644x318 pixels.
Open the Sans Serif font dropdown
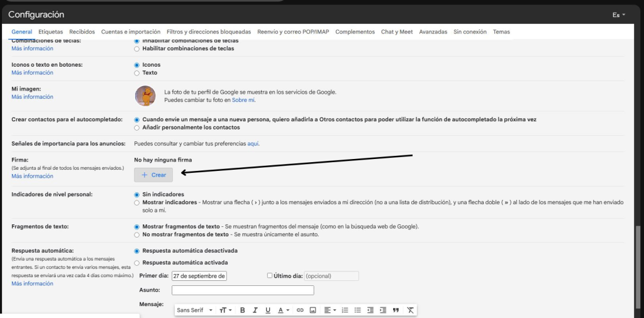194,310
